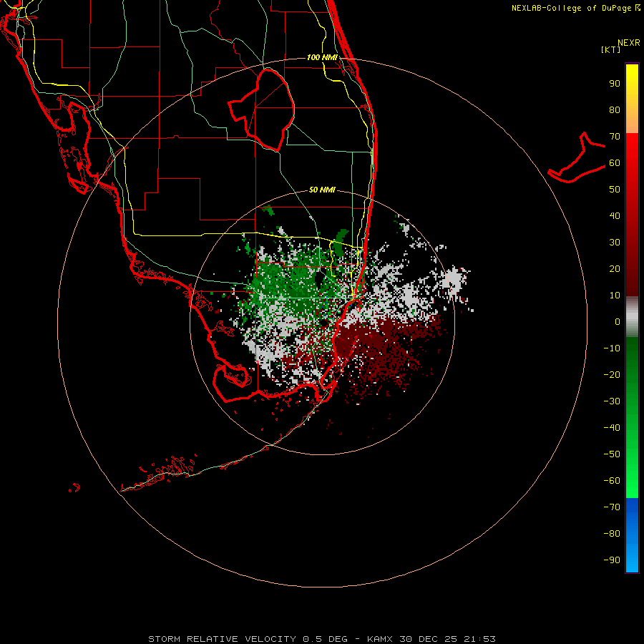Click the -20 value on the velocity scale
This screenshot has width=644, height=644.
click(612, 374)
